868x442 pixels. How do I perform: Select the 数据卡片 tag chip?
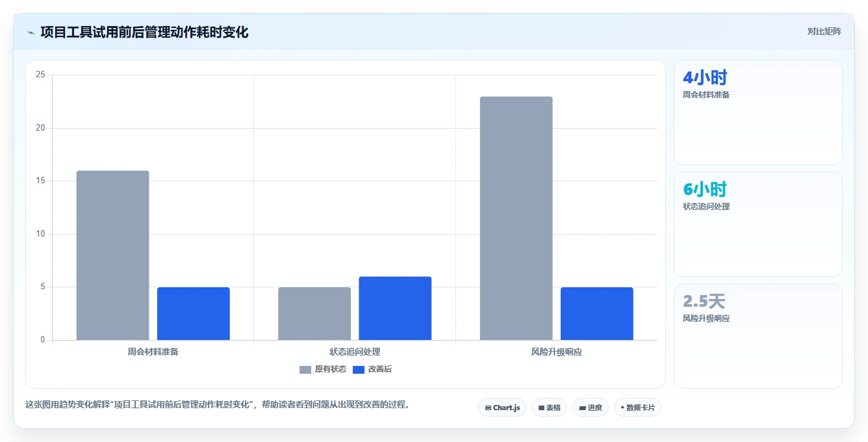pos(637,408)
